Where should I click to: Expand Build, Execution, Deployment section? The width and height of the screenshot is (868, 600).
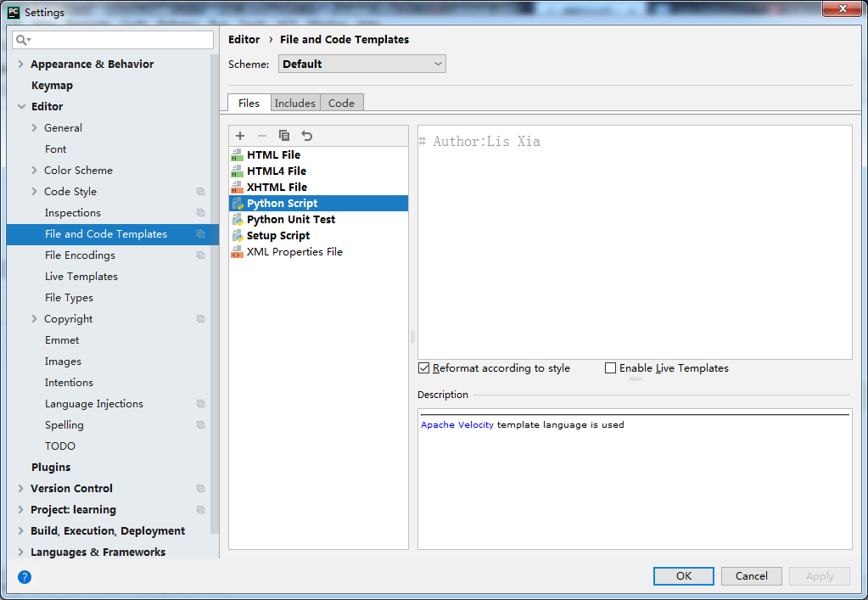click(x=20, y=530)
